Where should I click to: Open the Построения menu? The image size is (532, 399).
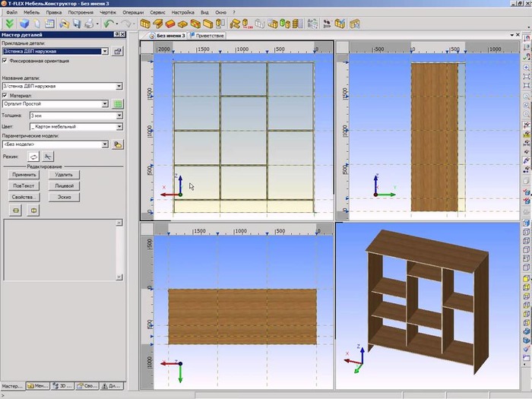pos(81,12)
